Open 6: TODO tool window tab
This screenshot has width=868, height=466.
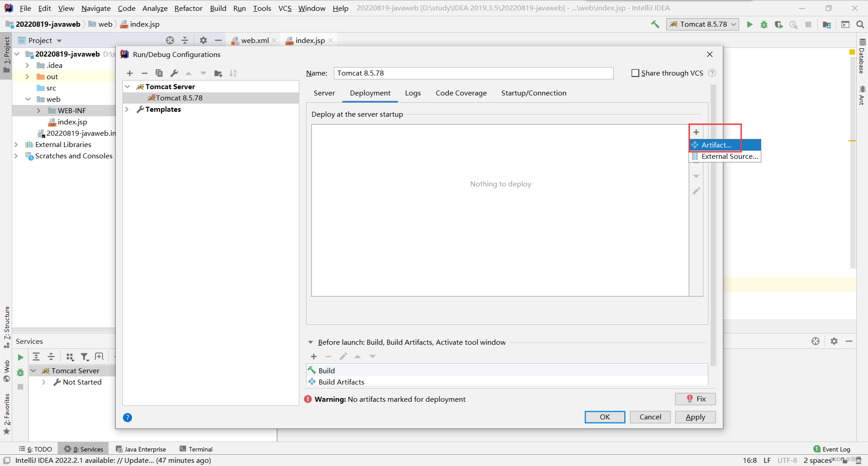35,449
